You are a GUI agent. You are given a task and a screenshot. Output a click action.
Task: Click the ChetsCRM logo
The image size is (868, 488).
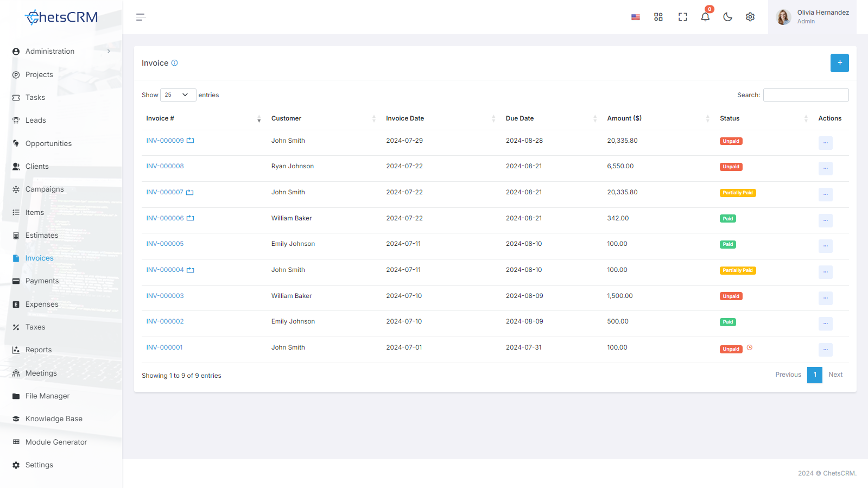(x=61, y=17)
